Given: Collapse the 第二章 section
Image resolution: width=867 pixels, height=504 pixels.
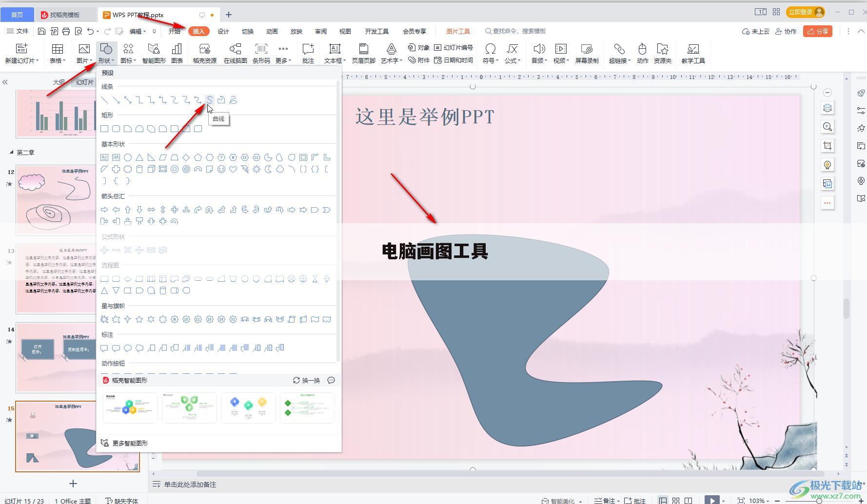Looking at the screenshot, I should click(x=11, y=153).
